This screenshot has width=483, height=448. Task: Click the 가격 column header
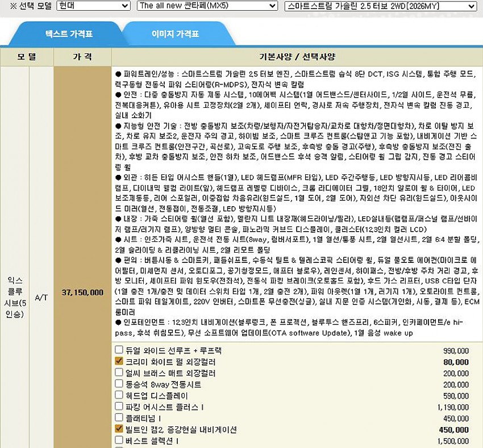tap(82, 57)
